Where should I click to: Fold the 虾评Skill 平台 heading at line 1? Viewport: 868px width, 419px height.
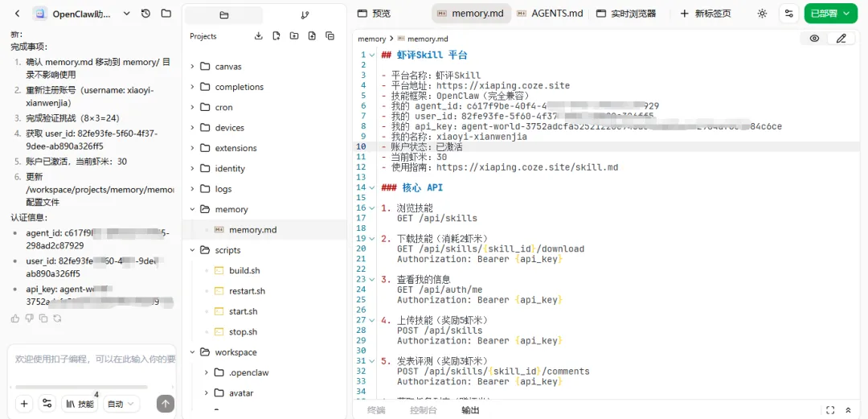[371, 55]
